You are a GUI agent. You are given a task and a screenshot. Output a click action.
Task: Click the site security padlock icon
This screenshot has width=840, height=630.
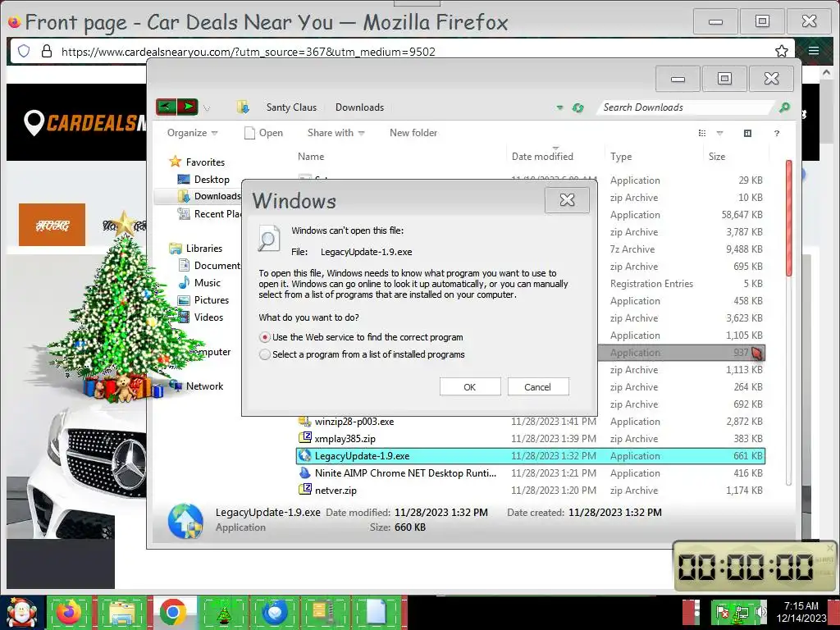pyautogui.click(x=47, y=51)
